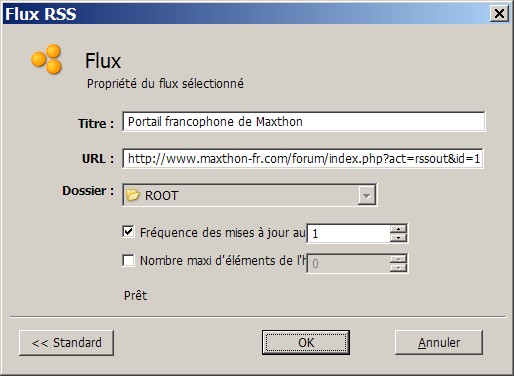Click the Annuler button
The image size is (514, 376).
pos(439,343)
